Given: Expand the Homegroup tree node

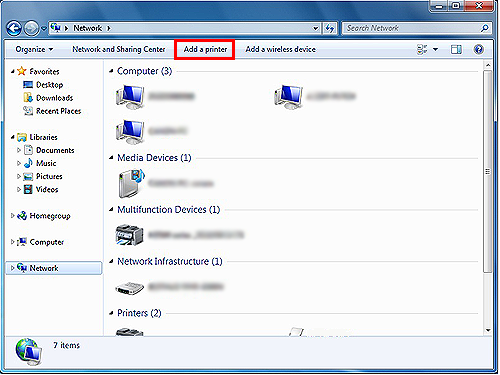Looking at the screenshot, I should tap(12, 216).
